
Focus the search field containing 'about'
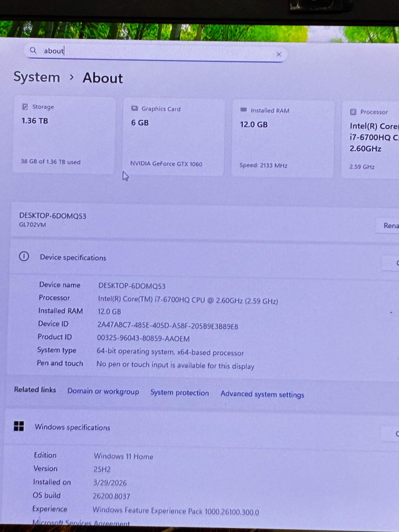click(x=155, y=52)
